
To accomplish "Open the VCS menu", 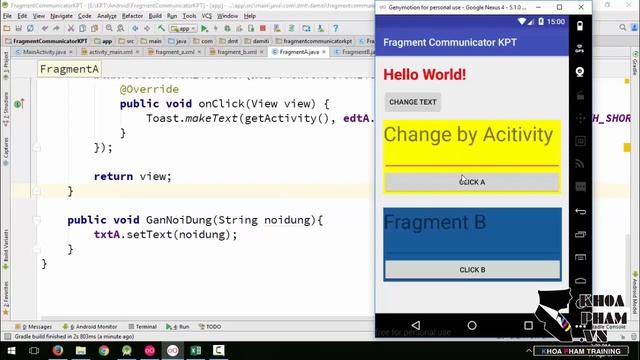I will 207,16.
